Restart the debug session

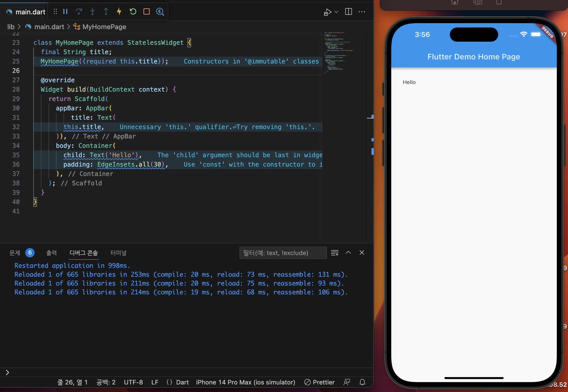133,11
